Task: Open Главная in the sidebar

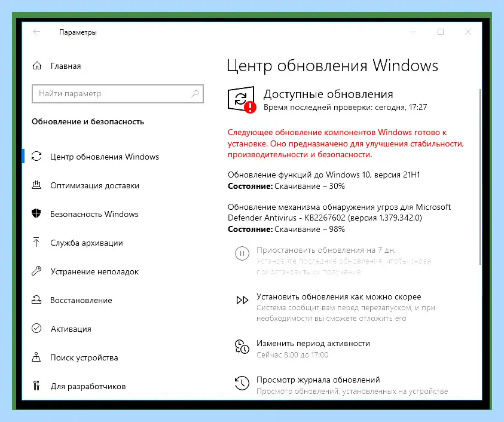Action: click(66, 66)
